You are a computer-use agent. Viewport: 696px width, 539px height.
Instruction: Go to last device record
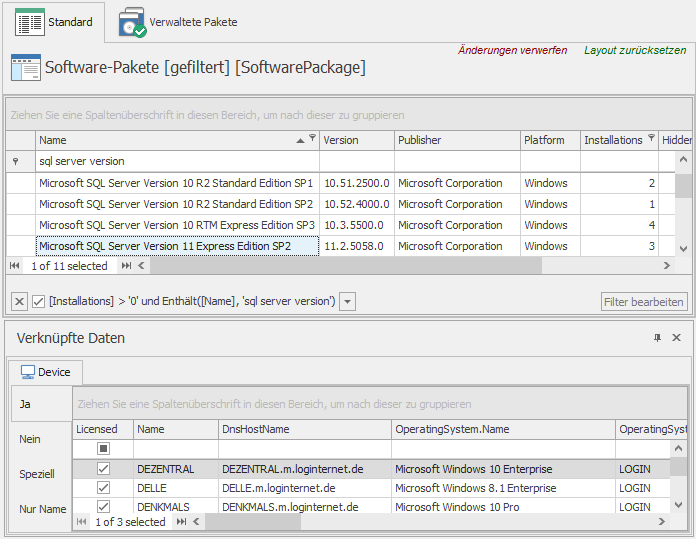(x=182, y=522)
